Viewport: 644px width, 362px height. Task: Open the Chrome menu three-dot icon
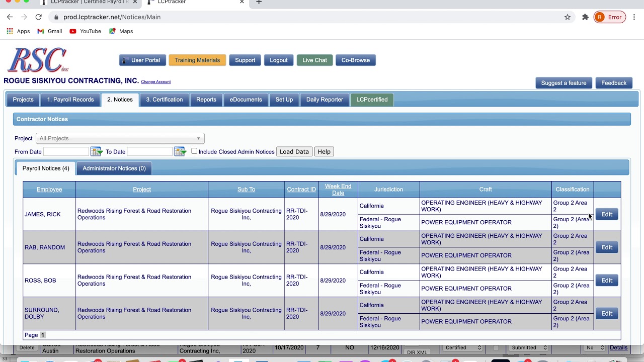point(634,17)
